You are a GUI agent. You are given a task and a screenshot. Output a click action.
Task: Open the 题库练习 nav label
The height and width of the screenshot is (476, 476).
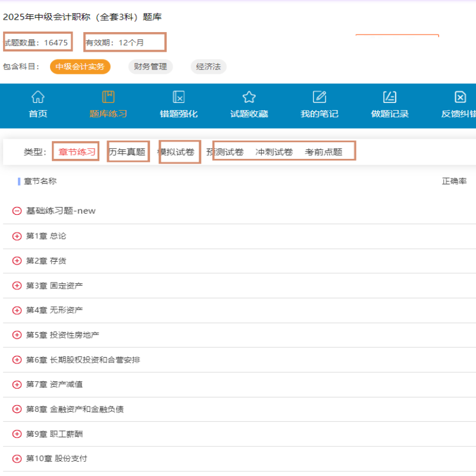click(108, 114)
